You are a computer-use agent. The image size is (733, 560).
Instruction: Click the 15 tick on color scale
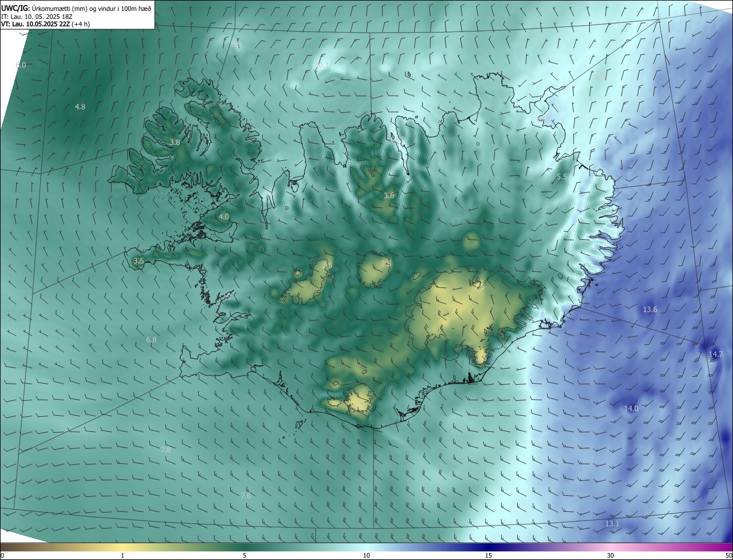(488, 556)
